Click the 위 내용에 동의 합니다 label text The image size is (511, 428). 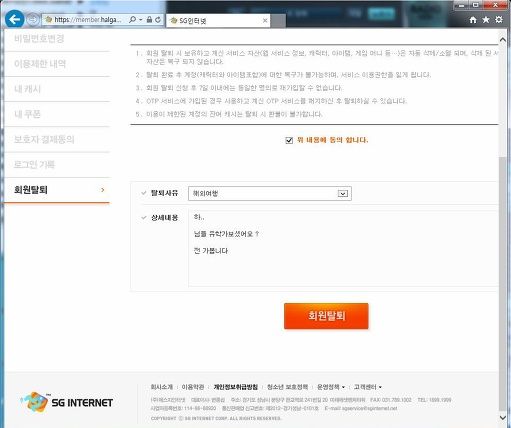(x=332, y=140)
